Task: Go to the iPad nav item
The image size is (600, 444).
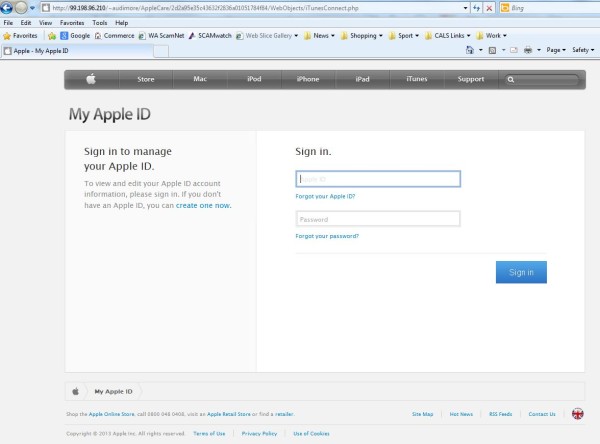Action: click(362, 79)
